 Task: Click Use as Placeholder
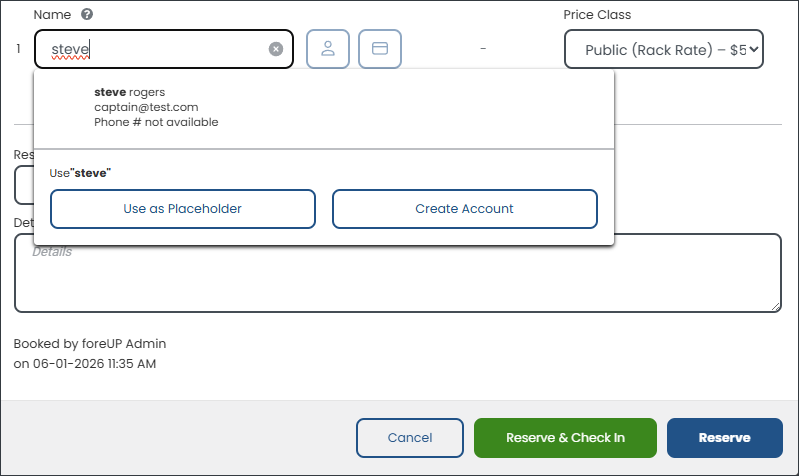point(183,209)
